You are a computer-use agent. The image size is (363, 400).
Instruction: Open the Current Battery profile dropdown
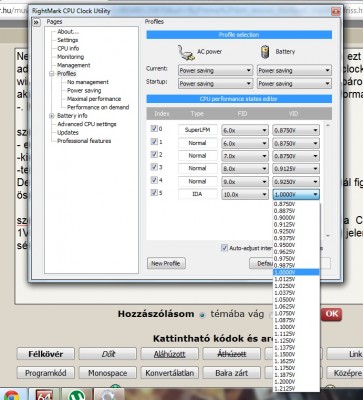tap(294, 70)
